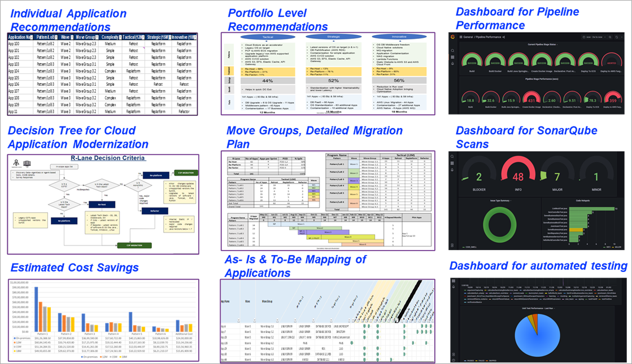Click the refresh dashboard icon on Pipeline Performance

tap(616, 37)
